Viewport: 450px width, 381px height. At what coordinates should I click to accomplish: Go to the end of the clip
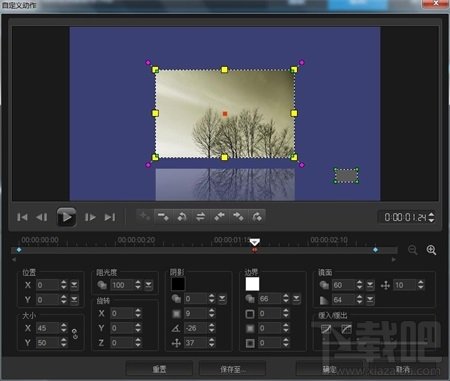tap(110, 217)
